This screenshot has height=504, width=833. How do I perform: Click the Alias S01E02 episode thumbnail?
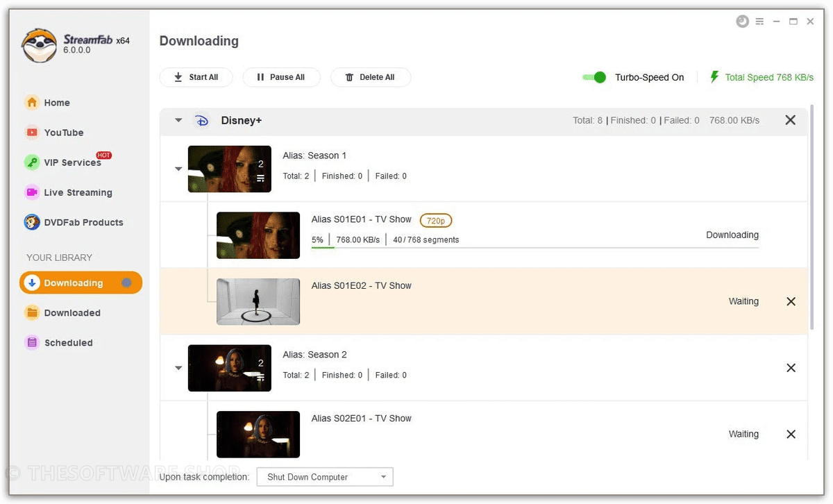(258, 301)
